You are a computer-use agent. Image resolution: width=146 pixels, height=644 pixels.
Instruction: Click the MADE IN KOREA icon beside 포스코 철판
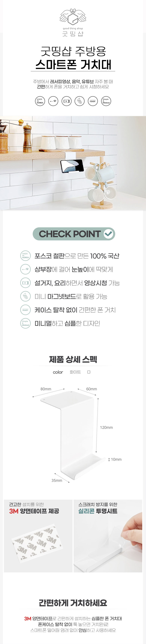[x=25, y=255]
